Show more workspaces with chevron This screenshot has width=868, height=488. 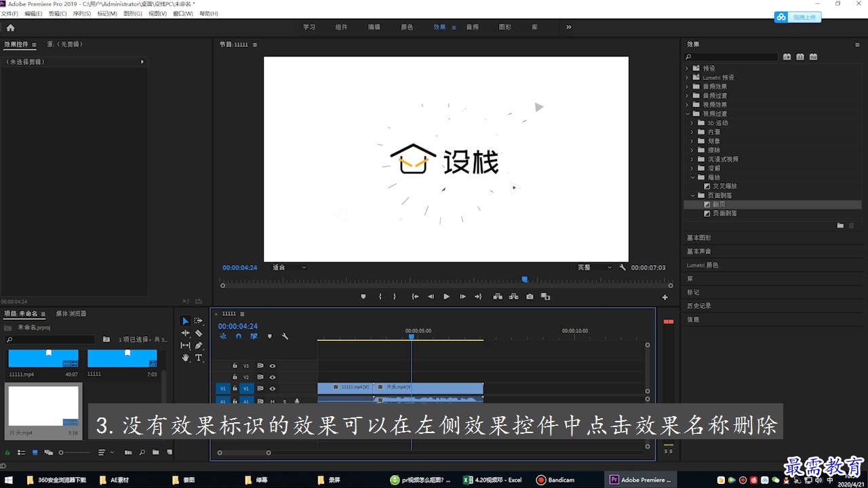coord(568,27)
